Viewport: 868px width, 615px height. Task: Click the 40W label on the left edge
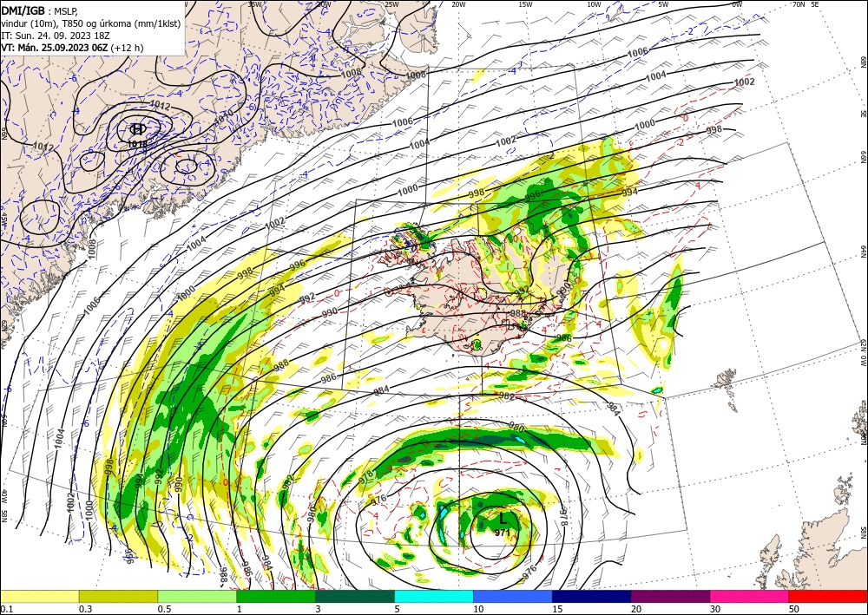[x=4, y=496]
